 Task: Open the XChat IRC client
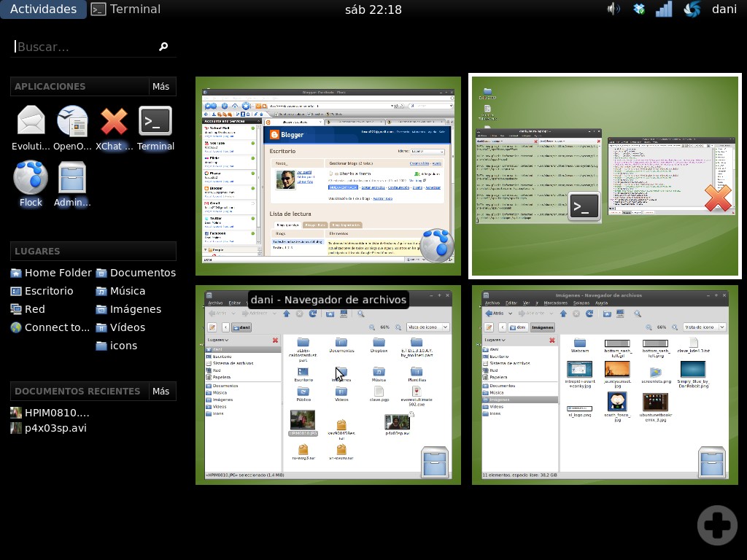tap(114, 120)
